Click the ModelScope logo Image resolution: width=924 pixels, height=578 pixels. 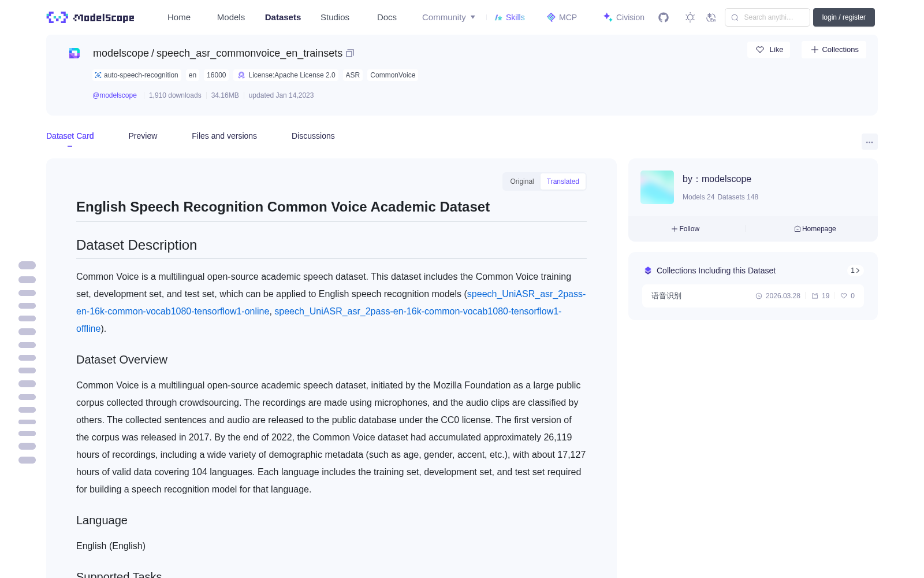(91, 17)
